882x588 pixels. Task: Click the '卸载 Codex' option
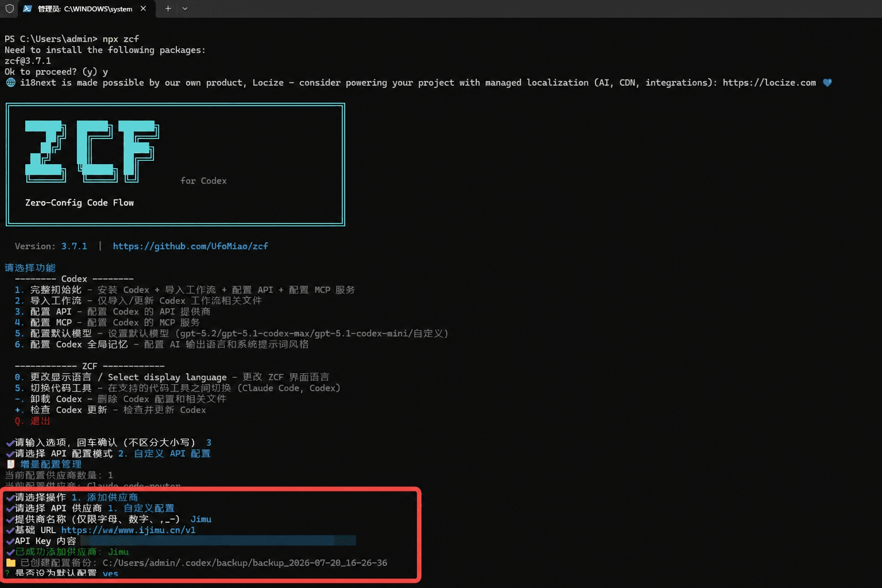coord(120,399)
